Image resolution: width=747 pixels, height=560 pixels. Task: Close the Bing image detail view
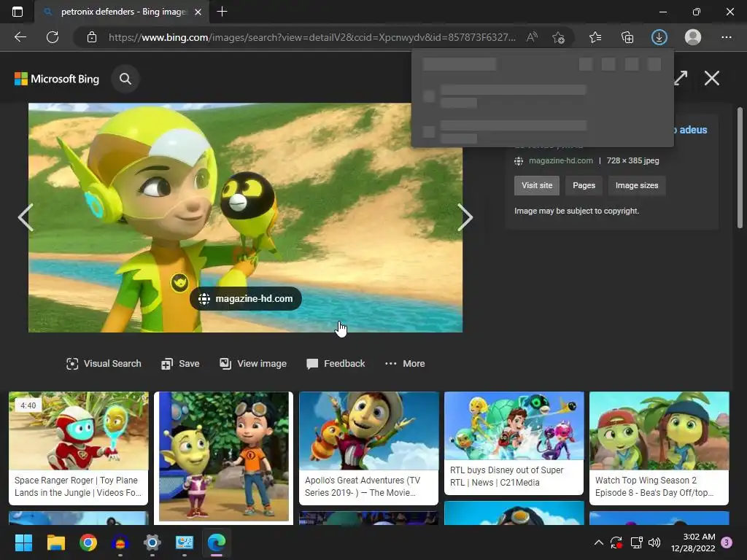tap(712, 78)
